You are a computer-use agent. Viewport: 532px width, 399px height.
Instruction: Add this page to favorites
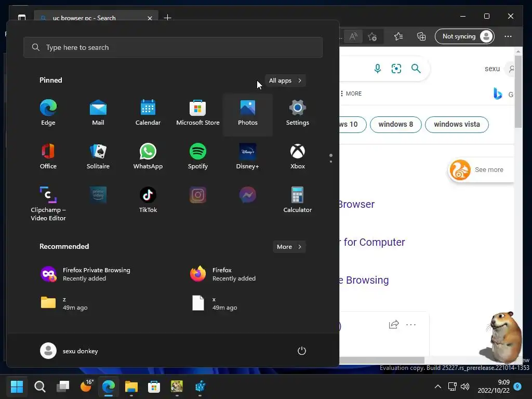tap(372, 36)
